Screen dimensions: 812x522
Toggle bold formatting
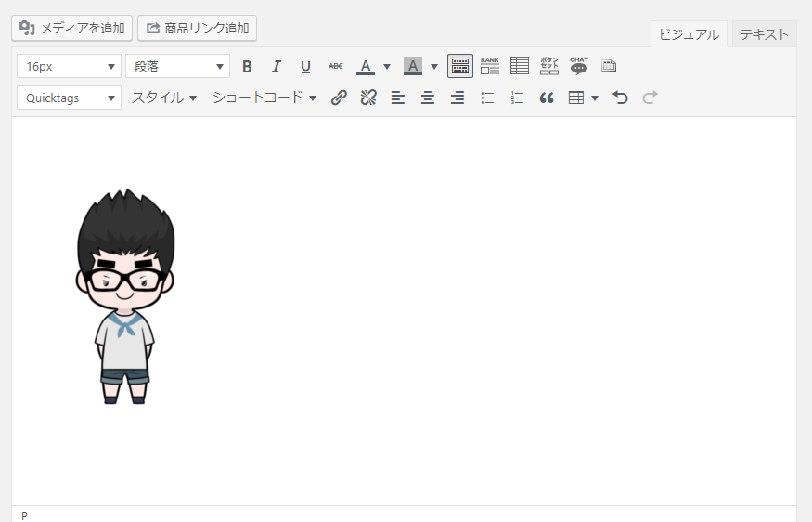pos(247,66)
